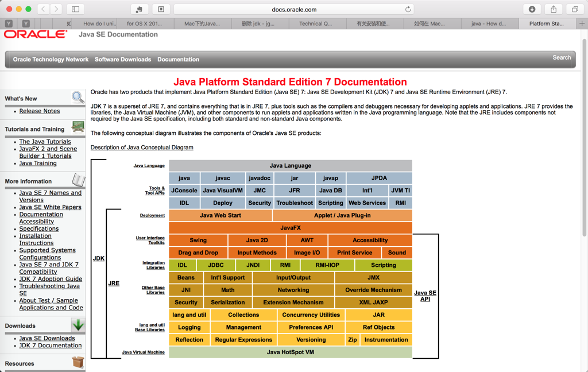Click the Specifications link
This screenshot has height=372, width=588.
(x=39, y=228)
